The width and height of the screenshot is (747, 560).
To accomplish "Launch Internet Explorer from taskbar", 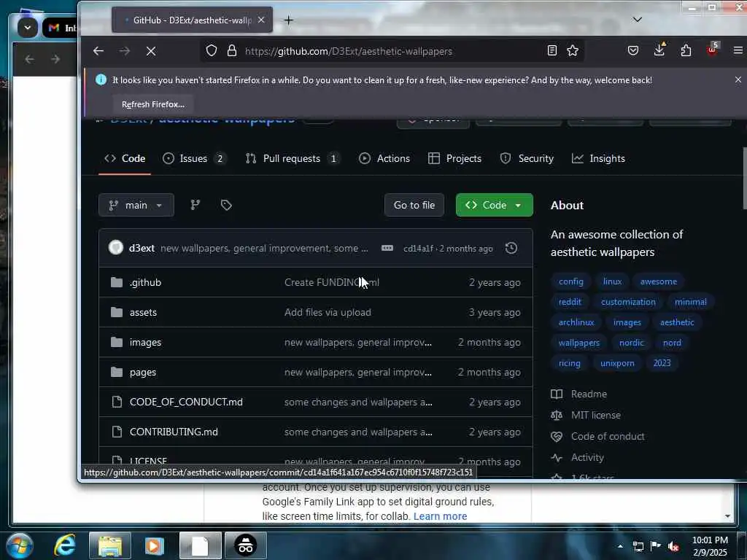I will click(65, 545).
